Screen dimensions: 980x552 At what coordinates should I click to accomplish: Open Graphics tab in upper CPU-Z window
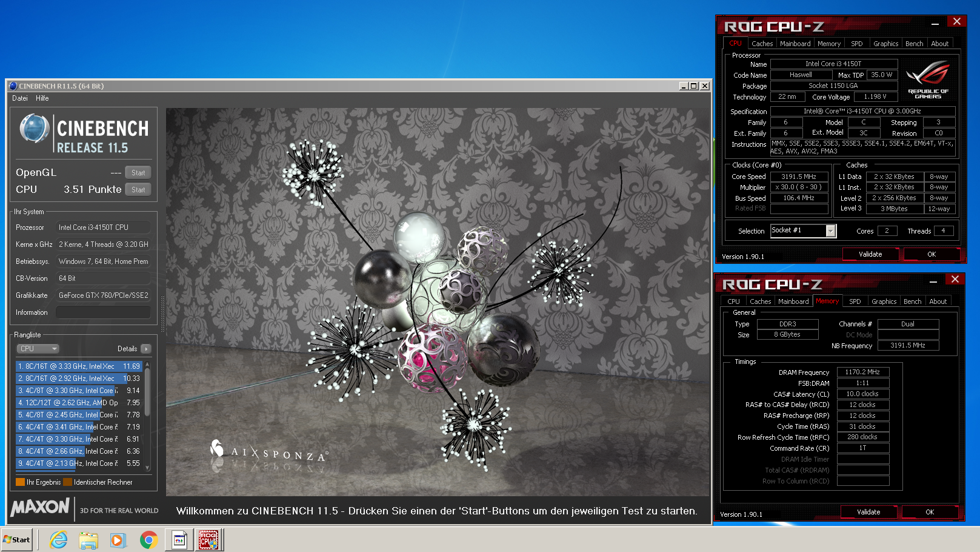(885, 44)
